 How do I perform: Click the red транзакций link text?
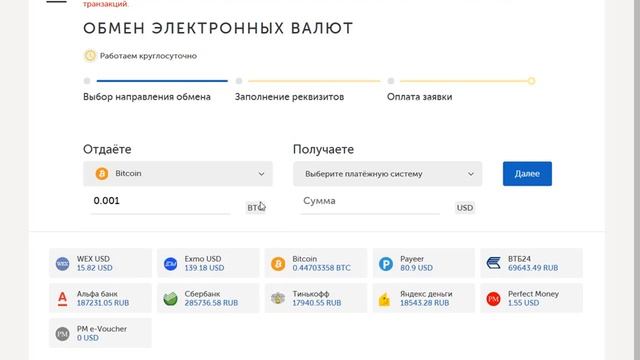105,4
